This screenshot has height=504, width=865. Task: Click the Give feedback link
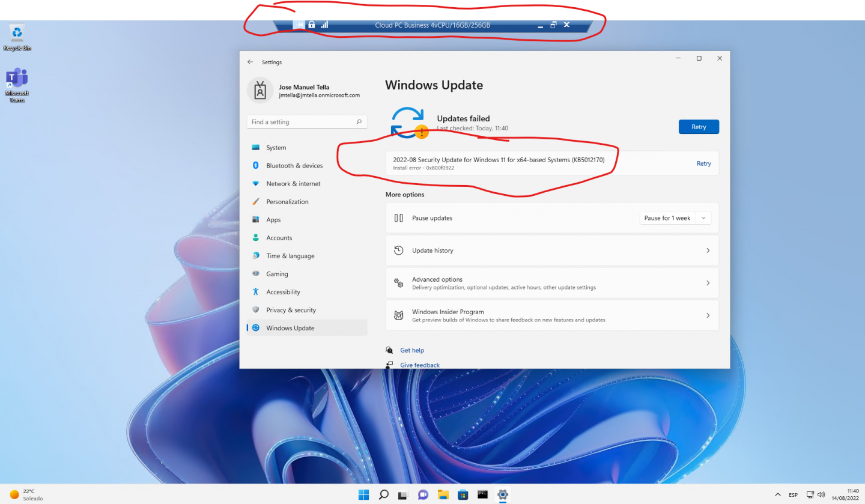tap(420, 365)
